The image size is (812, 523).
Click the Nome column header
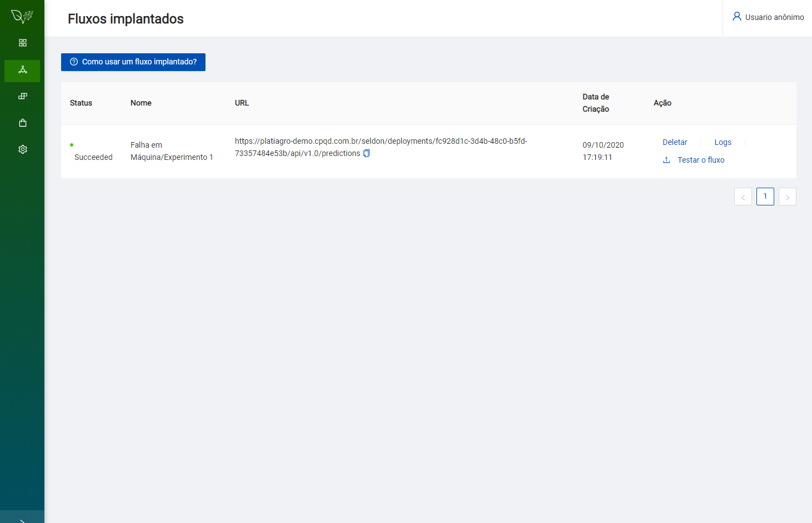coord(141,103)
